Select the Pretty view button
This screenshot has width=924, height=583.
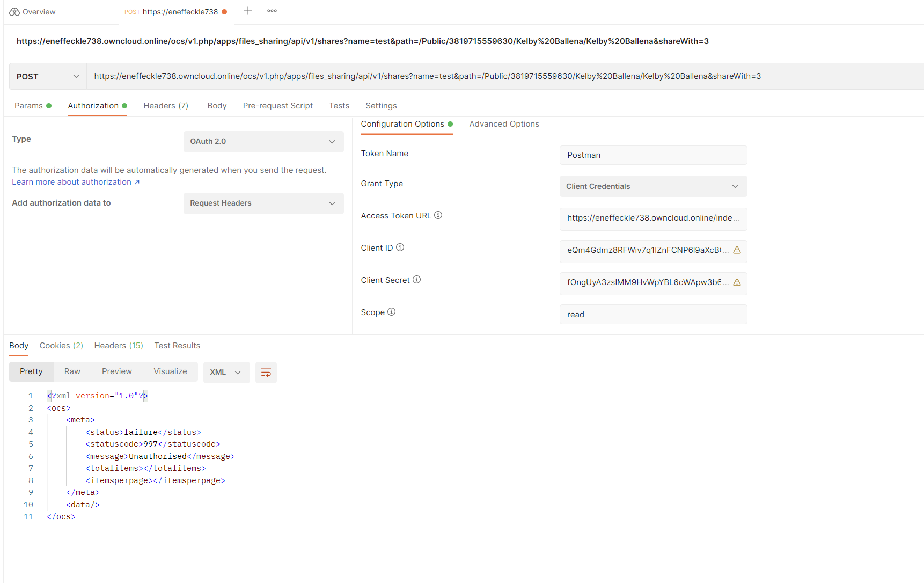point(31,371)
